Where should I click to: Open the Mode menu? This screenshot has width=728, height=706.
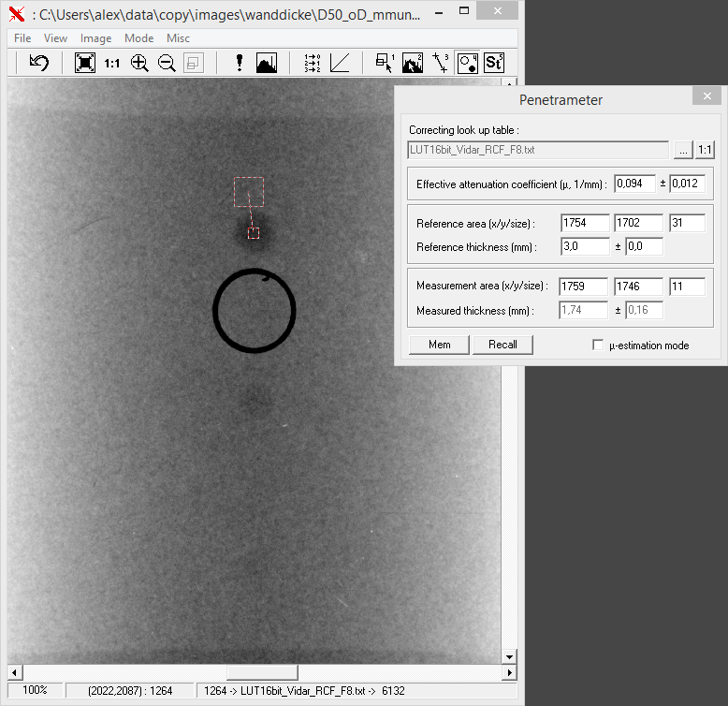(x=138, y=38)
